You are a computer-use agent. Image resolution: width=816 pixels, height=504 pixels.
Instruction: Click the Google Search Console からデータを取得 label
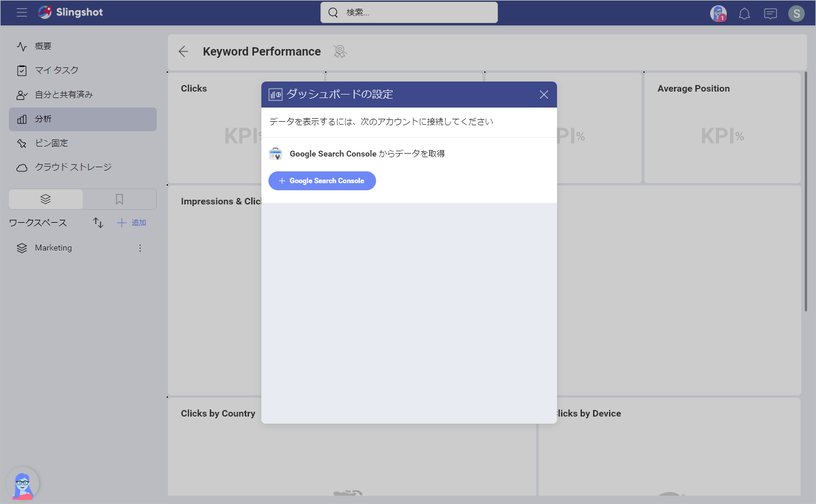tap(367, 154)
